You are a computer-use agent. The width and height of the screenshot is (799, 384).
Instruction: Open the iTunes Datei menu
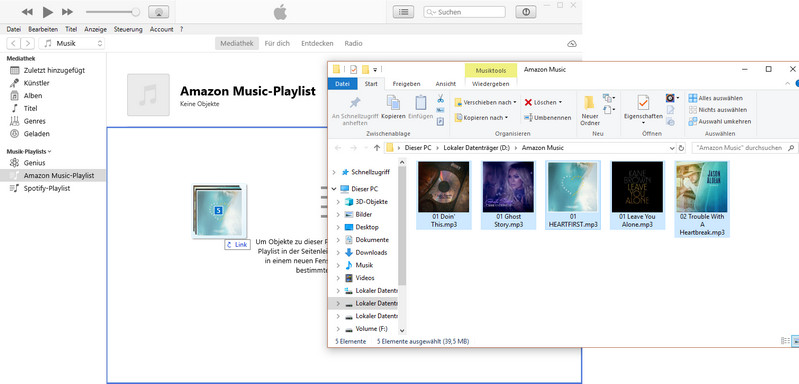pyautogui.click(x=14, y=30)
